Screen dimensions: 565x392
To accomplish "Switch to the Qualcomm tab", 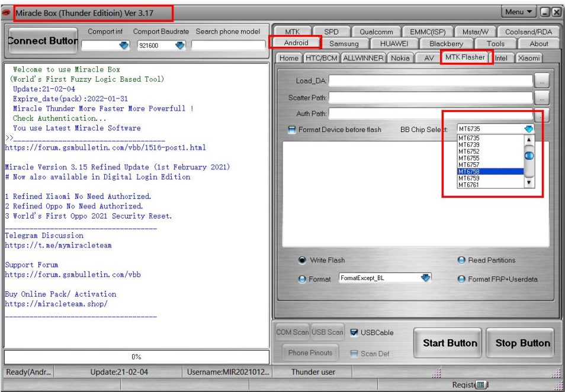I will click(x=376, y=32).
